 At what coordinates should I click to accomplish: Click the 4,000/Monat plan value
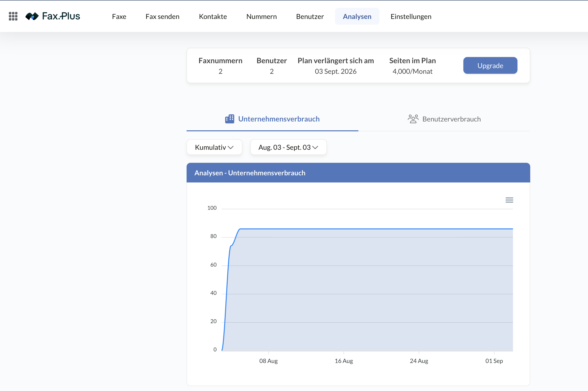point(412,71)
